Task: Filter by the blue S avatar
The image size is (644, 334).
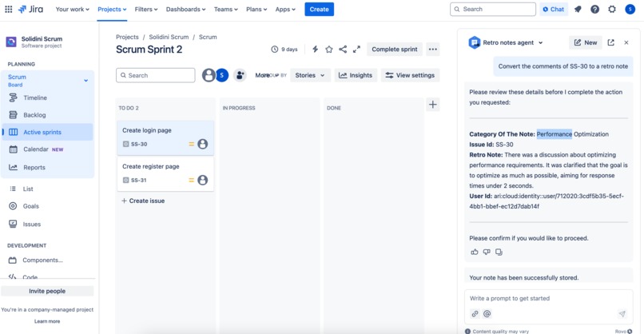Action: [222, 75]
